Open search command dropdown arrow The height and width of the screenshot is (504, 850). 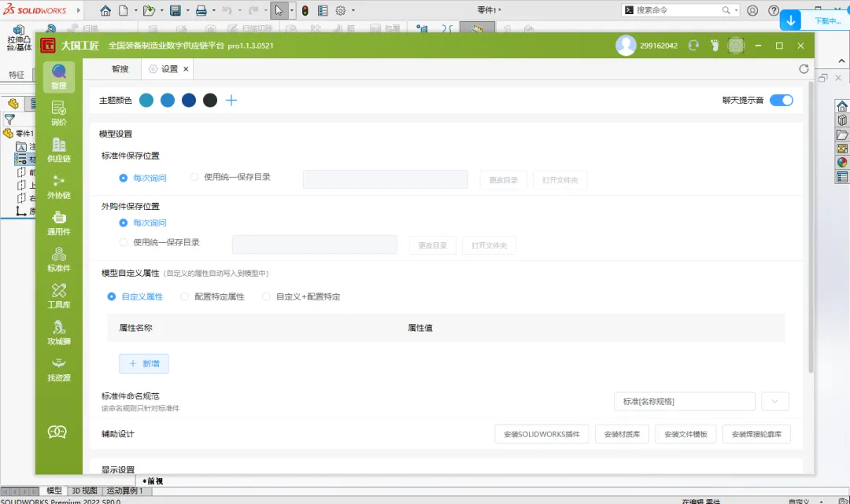(x=736, y=10)
